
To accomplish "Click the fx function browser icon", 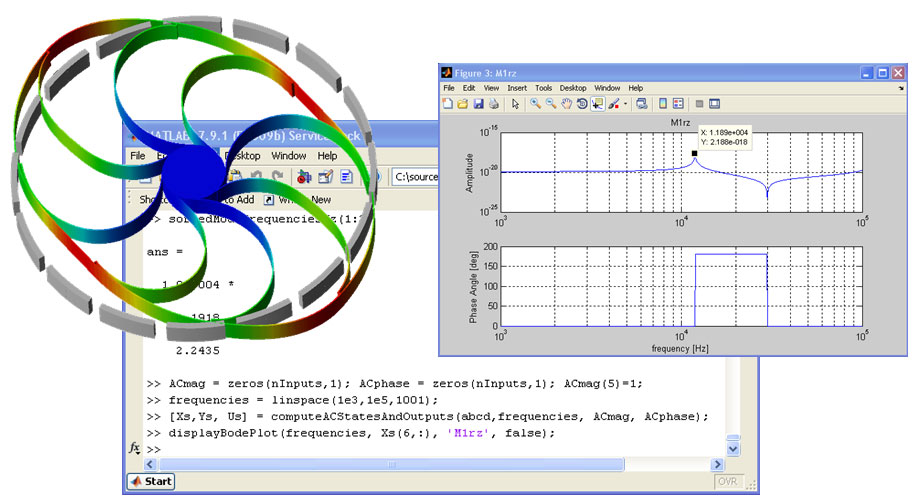I will point(134,448).
